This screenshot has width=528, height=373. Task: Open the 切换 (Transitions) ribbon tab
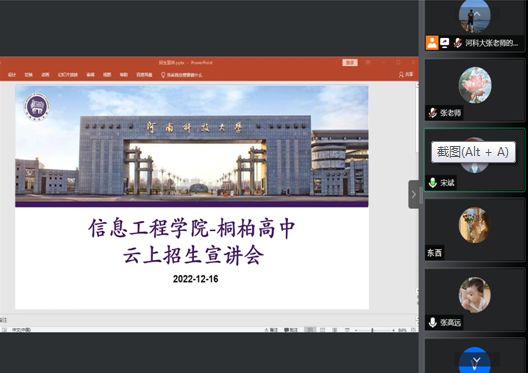pos(28,74)
